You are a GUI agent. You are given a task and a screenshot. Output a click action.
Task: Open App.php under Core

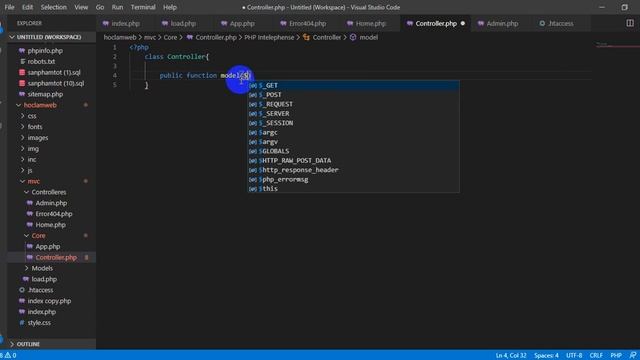coord(47,247)
